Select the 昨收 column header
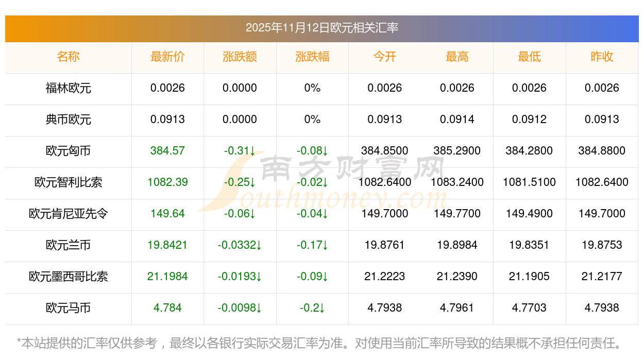 click(602, 57)
